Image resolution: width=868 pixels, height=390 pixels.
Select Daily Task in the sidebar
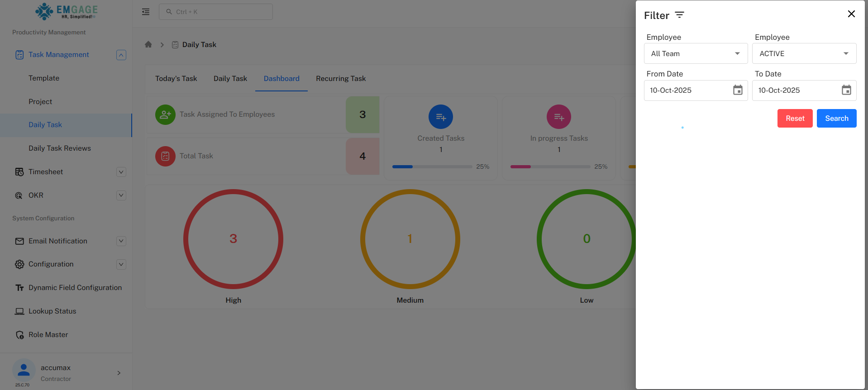66,125
